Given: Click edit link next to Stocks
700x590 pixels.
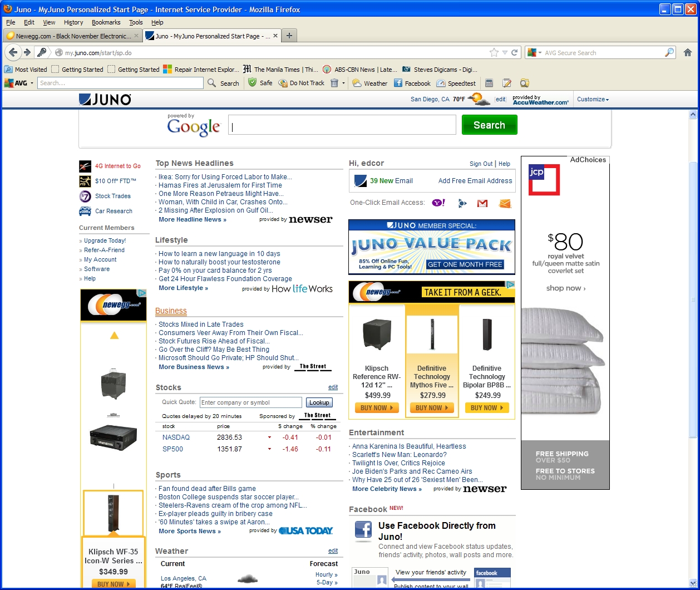Looking at the screenshot, I should [333, 387].
